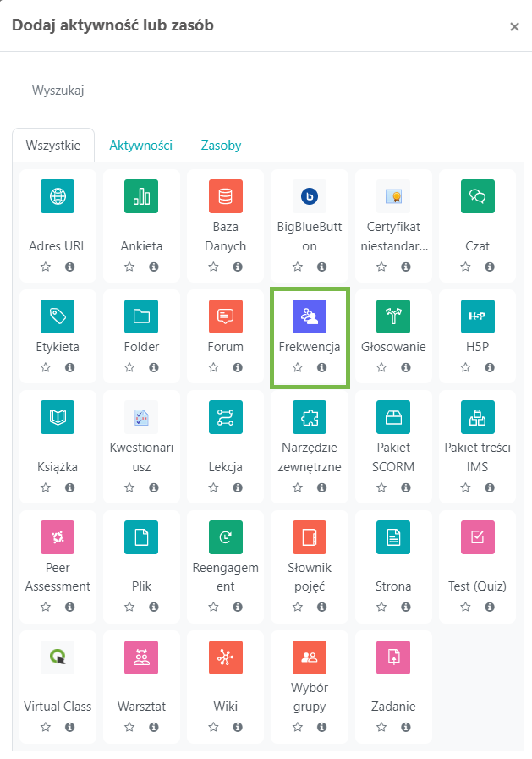Pick the H5P activity icon

pos(477,316)
